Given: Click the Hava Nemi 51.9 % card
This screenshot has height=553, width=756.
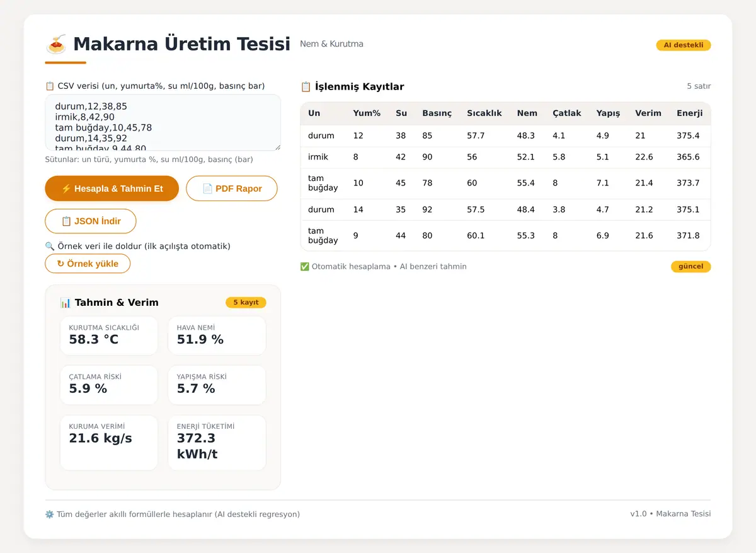Looking at the screenshot, I should tap(217, 335).
